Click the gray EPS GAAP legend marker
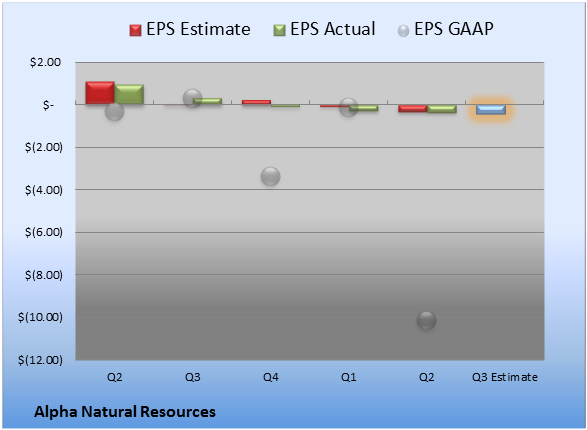 click(x=403, y=31)
